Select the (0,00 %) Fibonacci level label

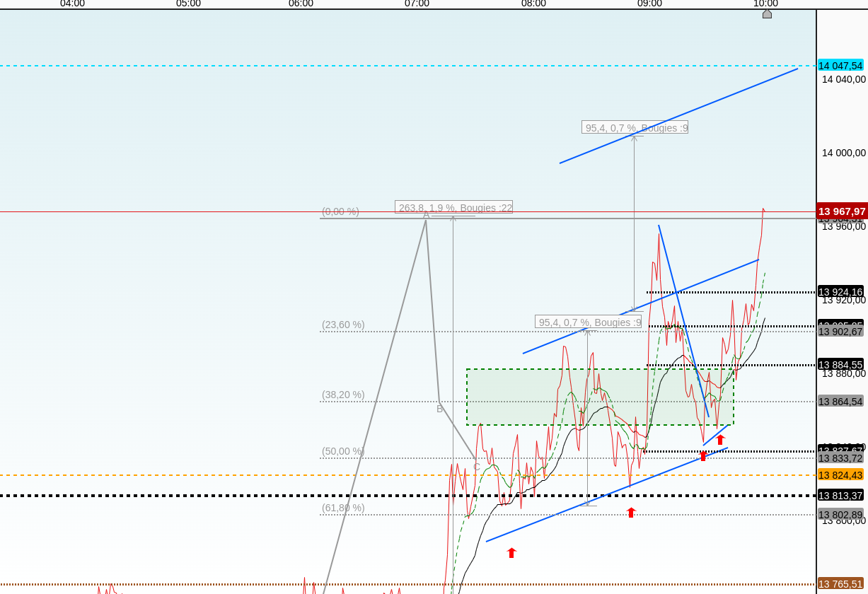coord(340,211)
